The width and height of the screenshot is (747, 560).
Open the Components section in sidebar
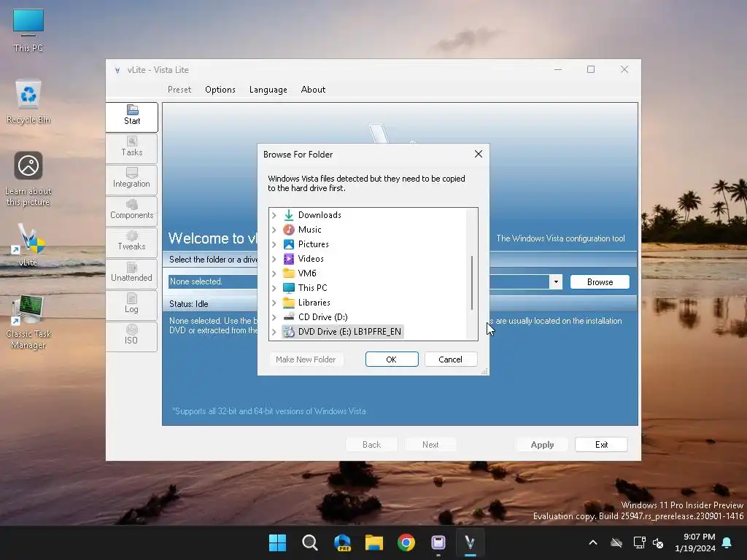pyautogui.click(x=132, y=211)
